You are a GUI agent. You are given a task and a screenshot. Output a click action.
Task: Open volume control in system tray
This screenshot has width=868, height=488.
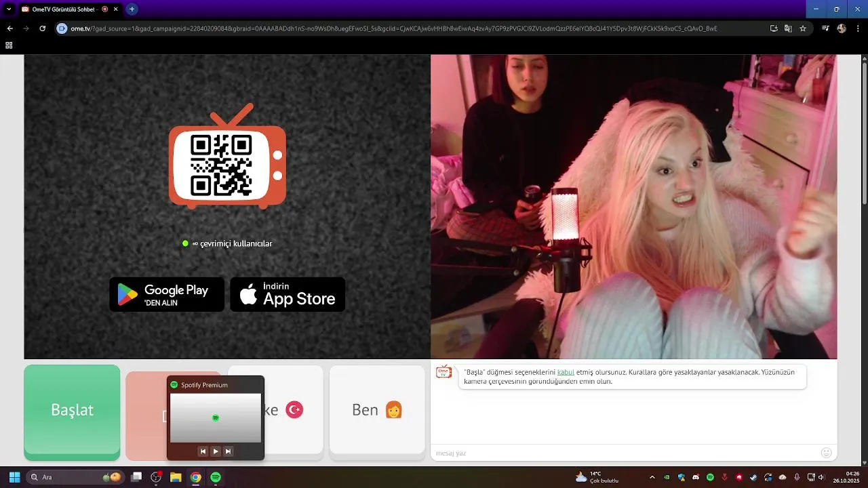[822, 477]
